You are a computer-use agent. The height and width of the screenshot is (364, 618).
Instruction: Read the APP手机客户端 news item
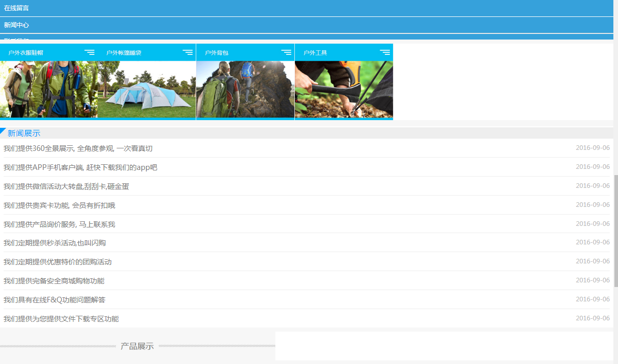click(x=80, y=167)
